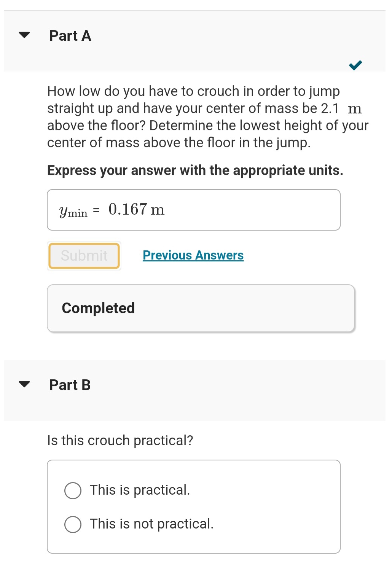Click the 'Is this crouch practical?' question
Image resolution: width=392 pixels, height=562 pixels.
pyautogui.click(x=120, y=440)
